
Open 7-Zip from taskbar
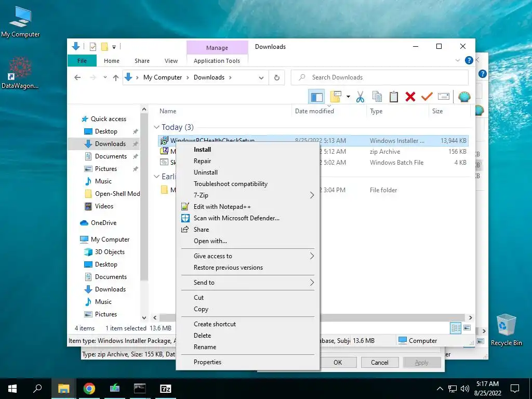point(166,389)
